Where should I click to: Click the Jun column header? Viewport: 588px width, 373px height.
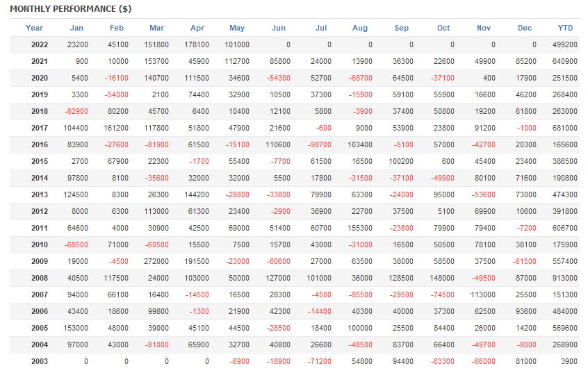(x=279, y=28)
